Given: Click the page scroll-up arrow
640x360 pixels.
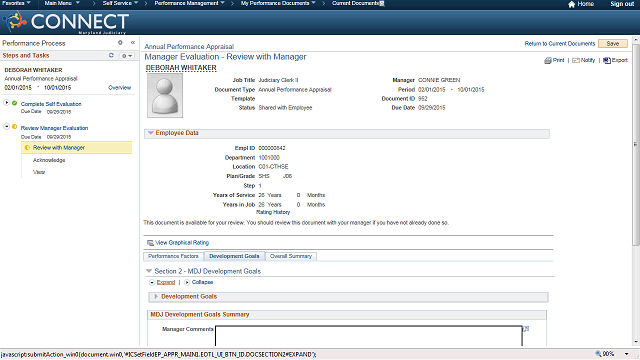Looking at the screenshot, I should point(636,40).
